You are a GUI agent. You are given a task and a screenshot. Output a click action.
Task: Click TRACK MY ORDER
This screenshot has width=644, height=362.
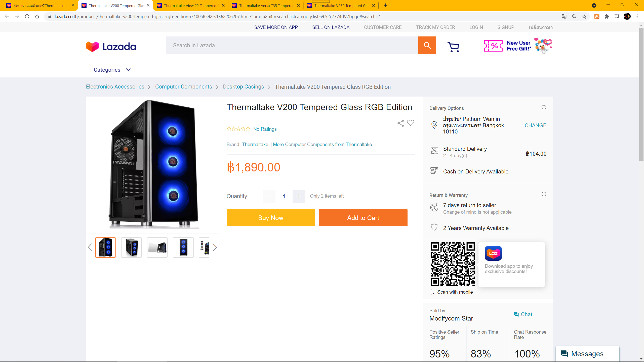tap(435, 27)
